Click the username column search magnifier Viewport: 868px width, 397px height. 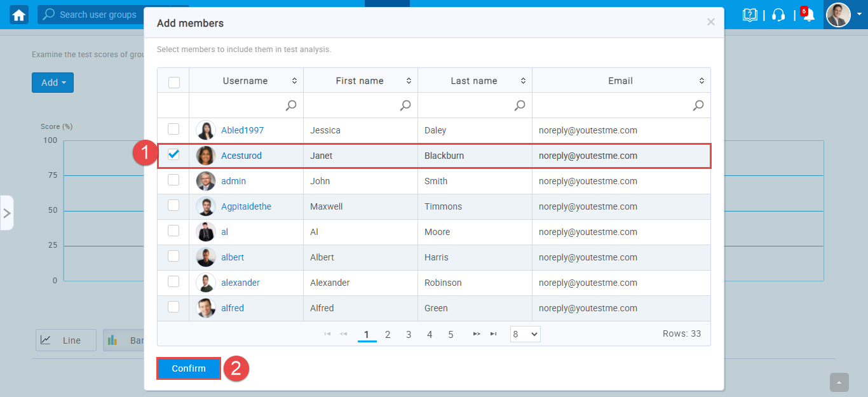[x=291, y=105]
